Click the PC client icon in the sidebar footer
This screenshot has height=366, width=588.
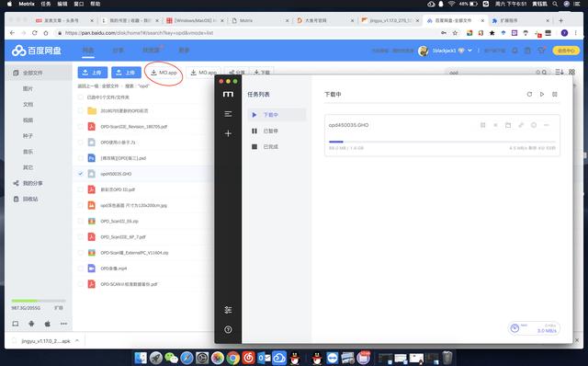tap(16, 324)
